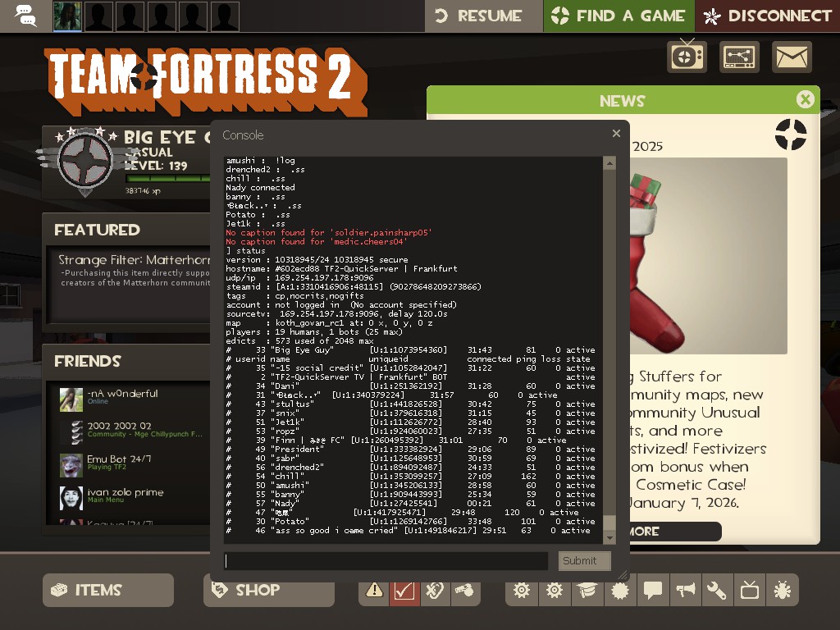
Task: Open the megaphone announcements icon
Action: tap(685, 590)
